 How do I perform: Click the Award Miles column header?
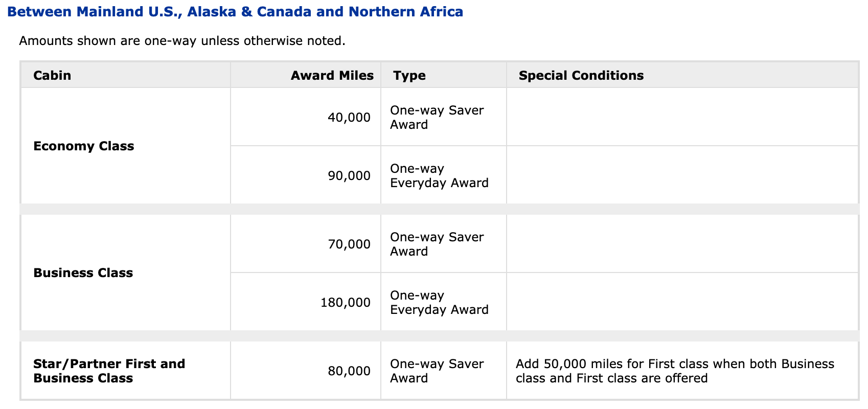[332, 76]
